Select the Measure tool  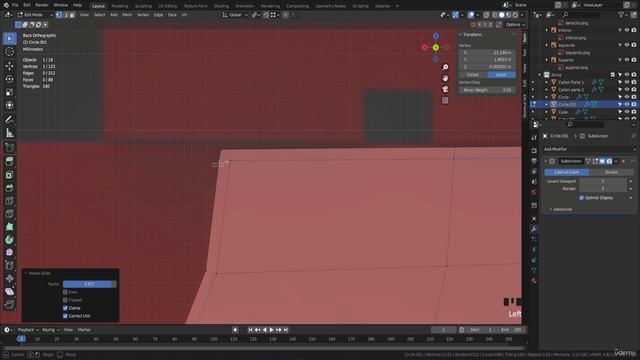pyautogui.click(x=9, y=133)
